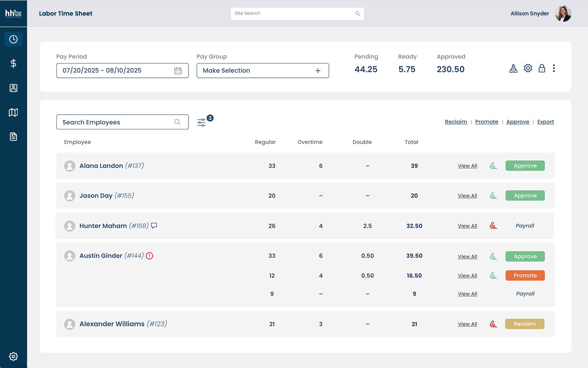This screenshot has width=588, height=368.
Task: Click the Reclaim link above the table
Action: click(456, 122)
